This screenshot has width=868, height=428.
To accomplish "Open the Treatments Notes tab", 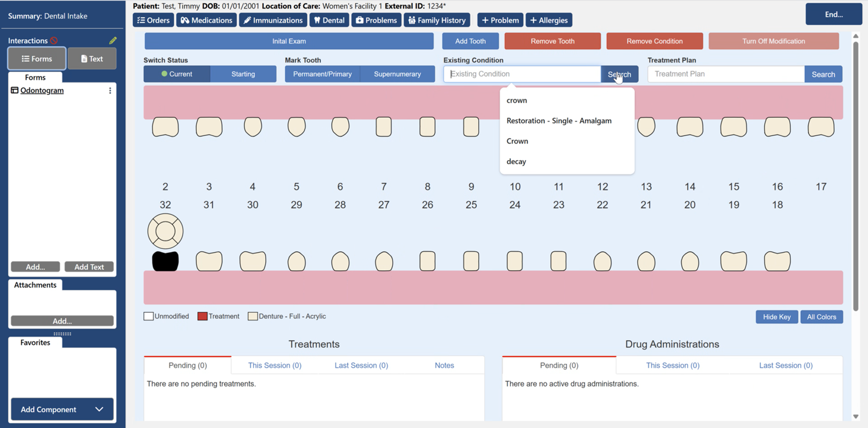I will pos(444,365).
